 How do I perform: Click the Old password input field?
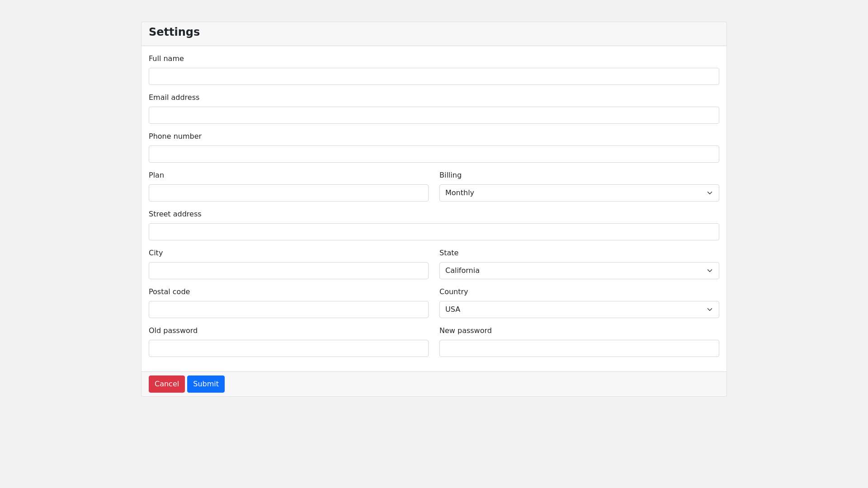click(x=288, y=348)
